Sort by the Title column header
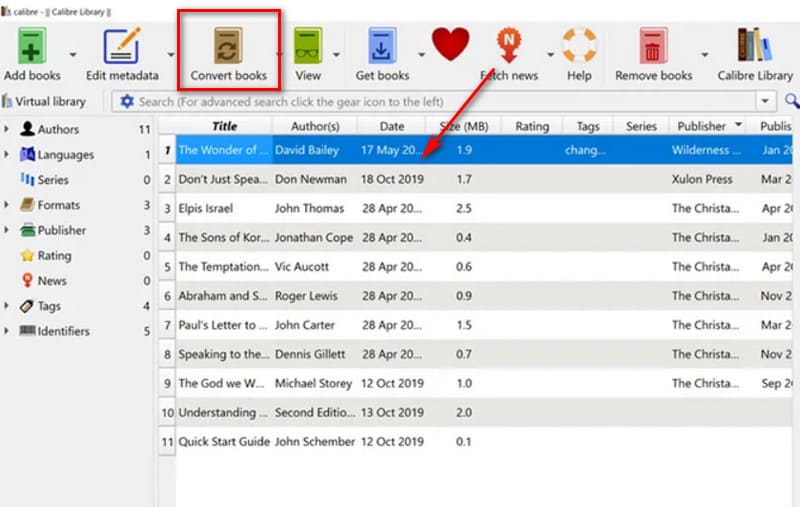Viewport: 800px width, 507px height. pyautogui.click(x=224, y=126)
